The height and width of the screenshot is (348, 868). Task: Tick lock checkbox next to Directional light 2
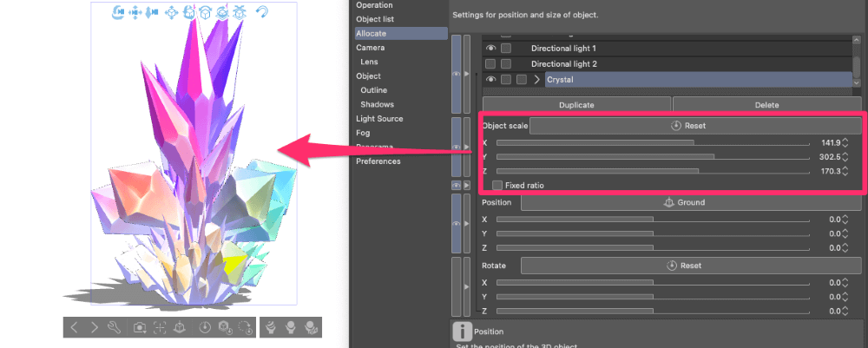pos(506,63)
